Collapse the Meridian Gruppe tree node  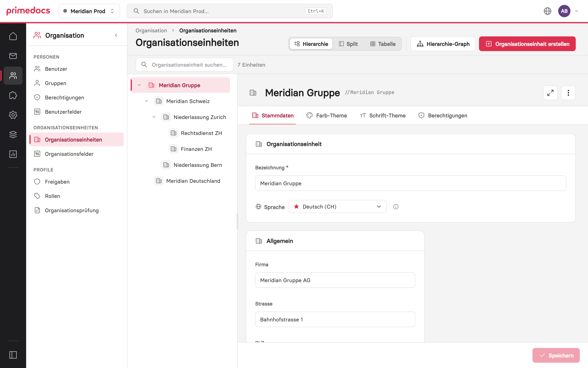tap(139, 85)
